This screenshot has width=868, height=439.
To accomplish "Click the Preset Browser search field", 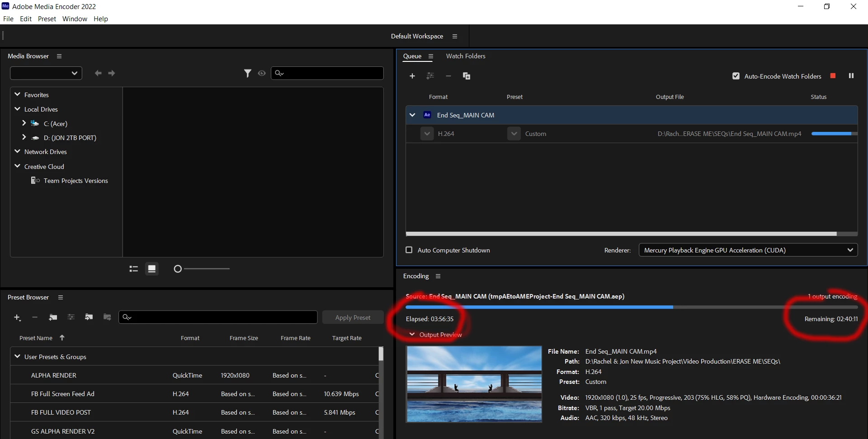I will pos(218,317).
